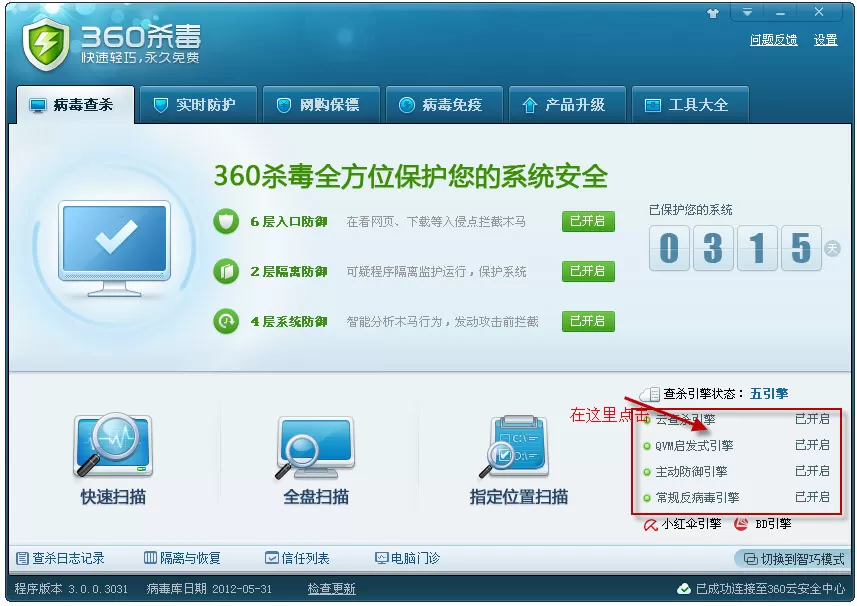Open the 信任列表 trust list

(x=297, y=558)
